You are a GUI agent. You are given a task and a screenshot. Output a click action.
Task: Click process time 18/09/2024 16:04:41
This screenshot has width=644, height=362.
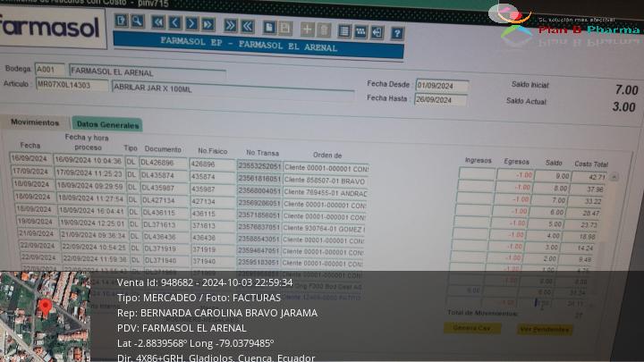click(x=92, y=211)
